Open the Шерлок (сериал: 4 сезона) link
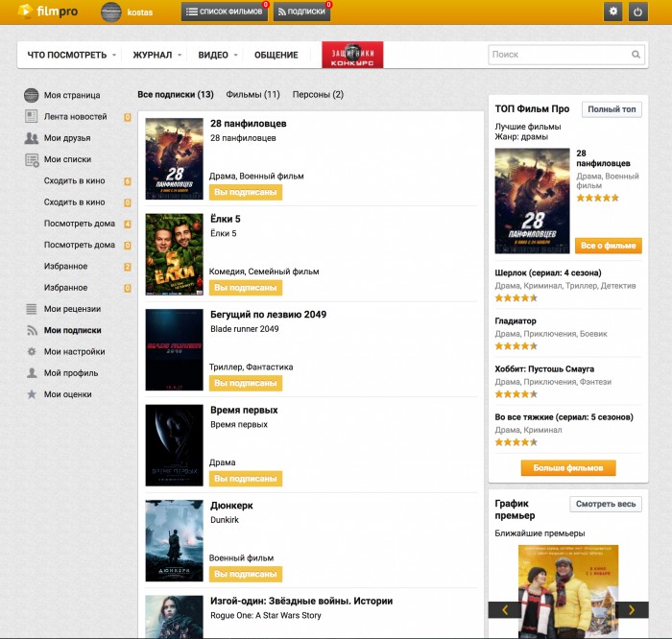This screenshot has width=672, height=639. 548,272
